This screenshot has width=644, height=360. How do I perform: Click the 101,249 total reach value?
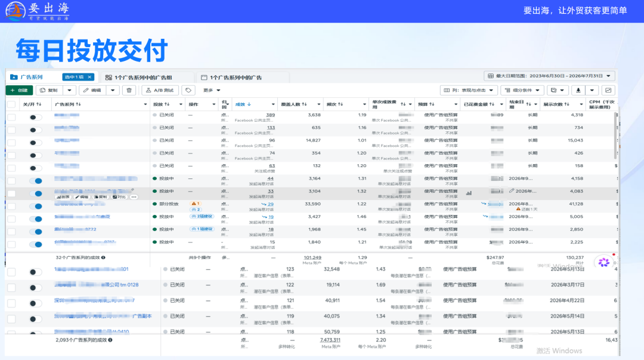tap(312, 257)
